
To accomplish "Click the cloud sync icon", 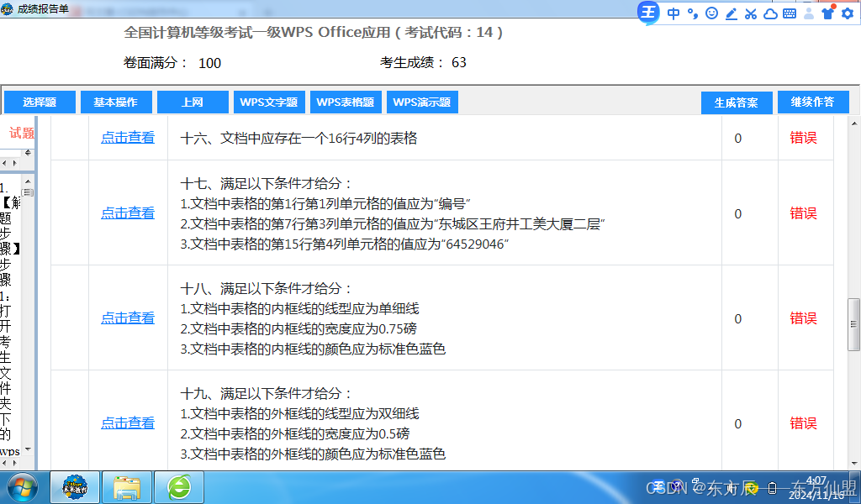I will click(x=770, y=13).
